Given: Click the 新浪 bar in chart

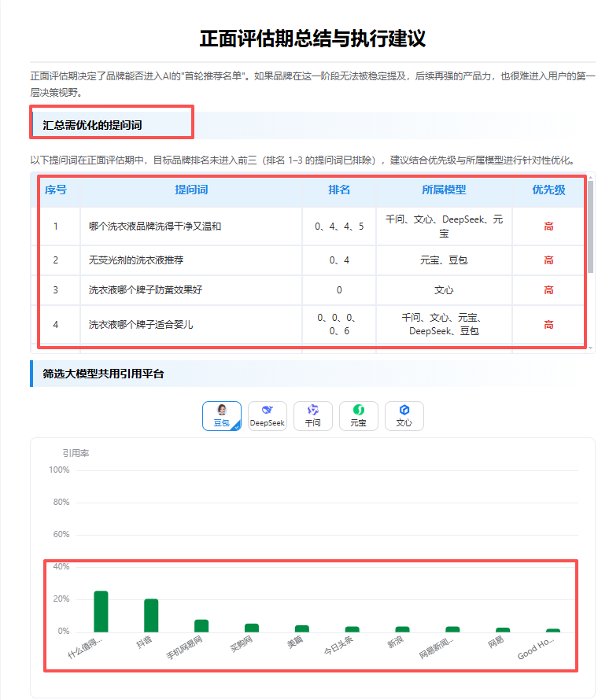Looking at the screenshot, I should click(402, 629).
